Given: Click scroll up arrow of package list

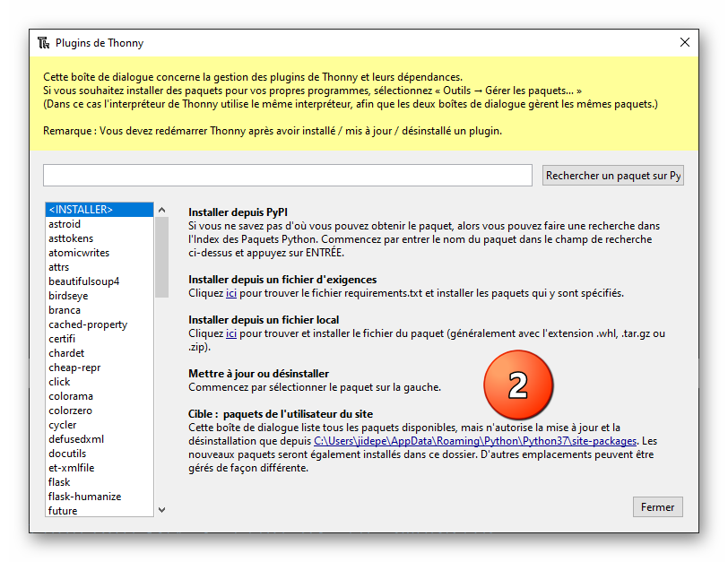Looking at the screenshot, I should coord(161,210).
